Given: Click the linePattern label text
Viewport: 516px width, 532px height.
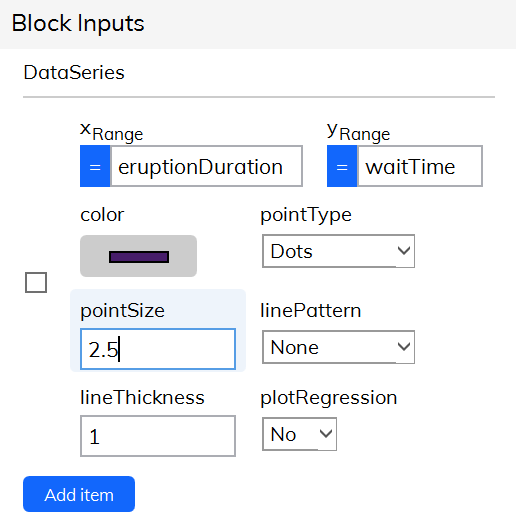Looking at the screenshot, I should [x=311, y=310].
